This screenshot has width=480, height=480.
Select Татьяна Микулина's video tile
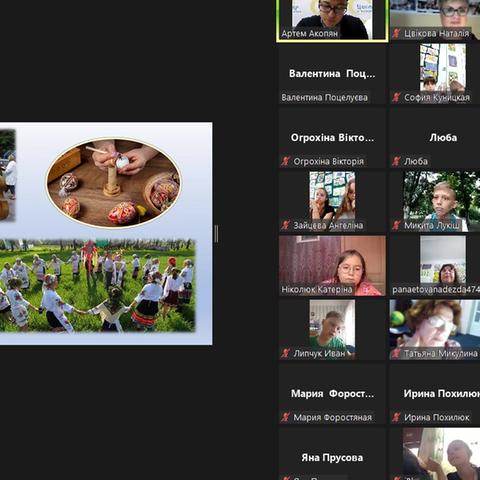pos(435,330)
